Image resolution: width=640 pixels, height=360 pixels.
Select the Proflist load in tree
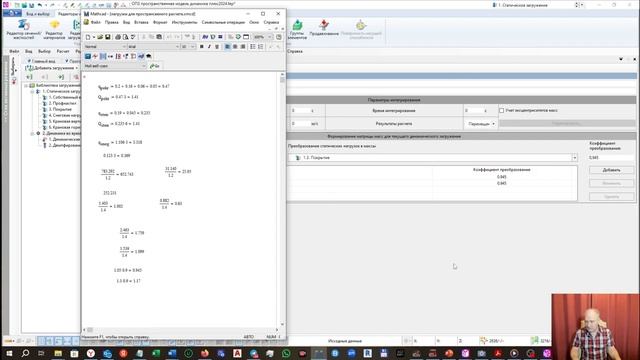point(62,104)
